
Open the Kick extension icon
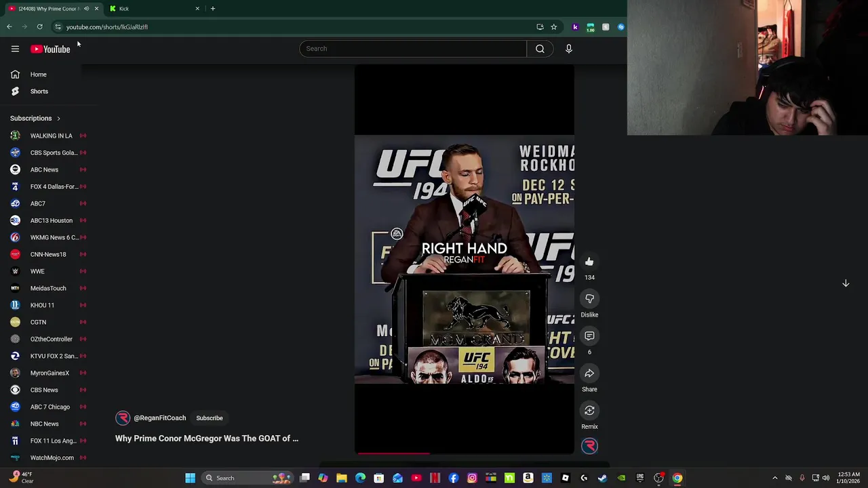click(575, 27)
